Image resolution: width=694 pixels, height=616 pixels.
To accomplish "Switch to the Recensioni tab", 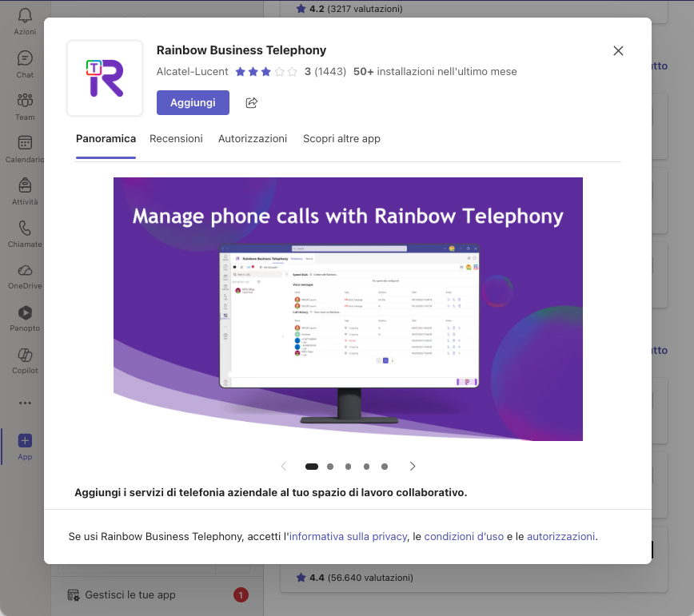I will coord(176,138).
